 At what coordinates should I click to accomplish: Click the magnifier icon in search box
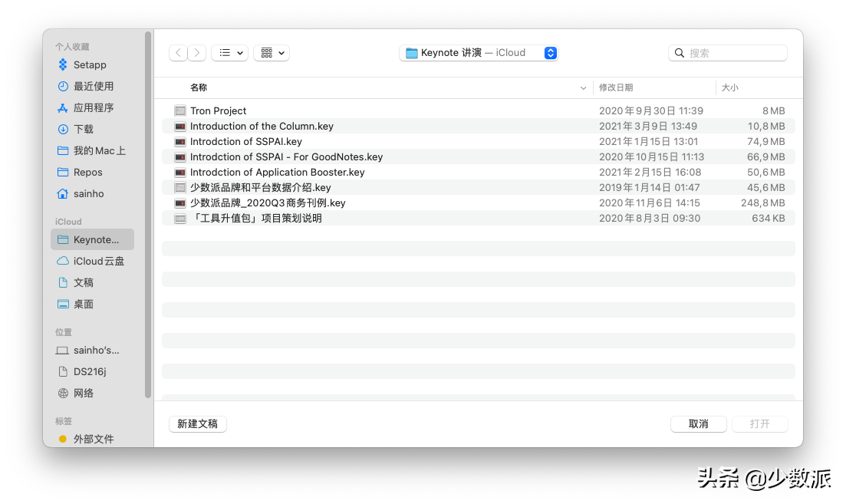click(680, 53)
